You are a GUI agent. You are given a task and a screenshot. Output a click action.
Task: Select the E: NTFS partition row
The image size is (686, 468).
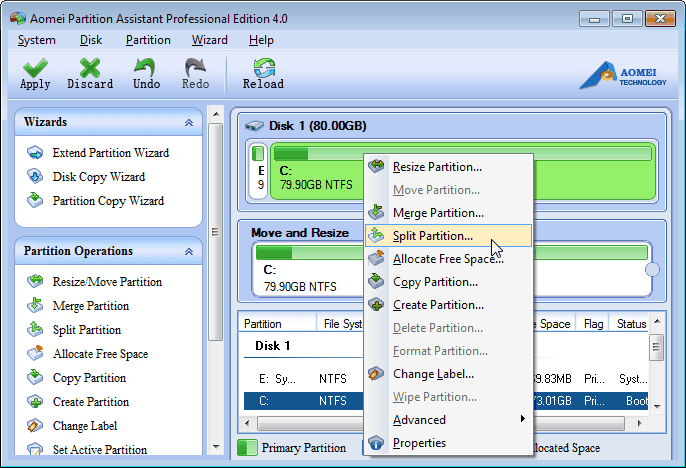445,378
